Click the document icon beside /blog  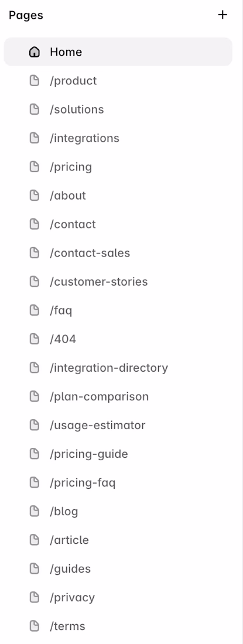(x=35, y=511)
